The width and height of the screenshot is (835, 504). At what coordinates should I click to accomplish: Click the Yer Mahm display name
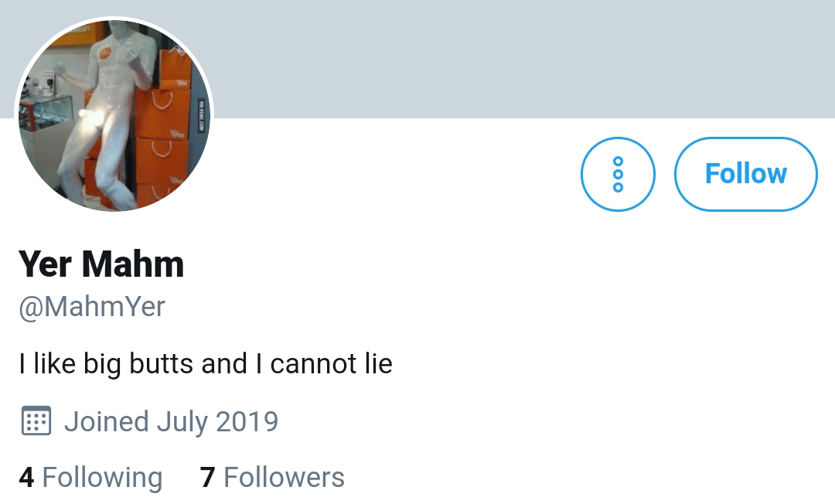tap(101, 264)
